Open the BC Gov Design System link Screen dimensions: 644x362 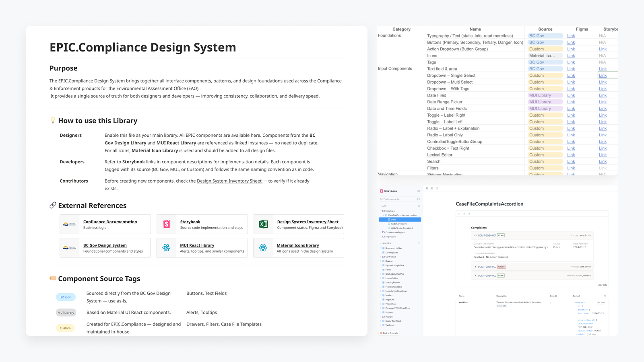(x=105, y=245)
